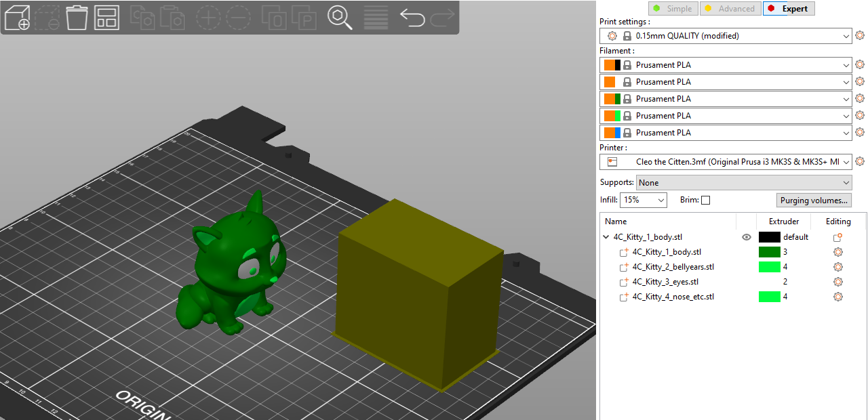Image resolution: width=868 pixels, height=420 pixels.
Task: Open the filament dropdown with light green swatch
Action: pyautogui.click(x=726, y=116)
